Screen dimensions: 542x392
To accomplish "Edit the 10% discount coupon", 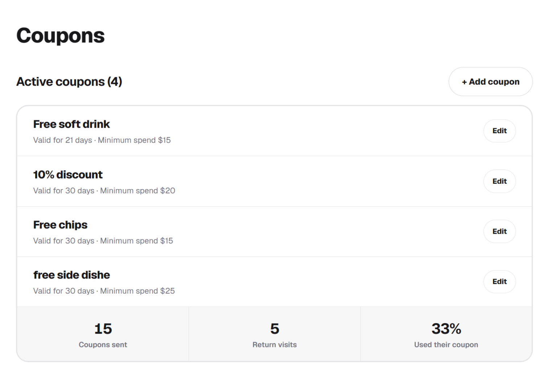I will click(499, 181).
